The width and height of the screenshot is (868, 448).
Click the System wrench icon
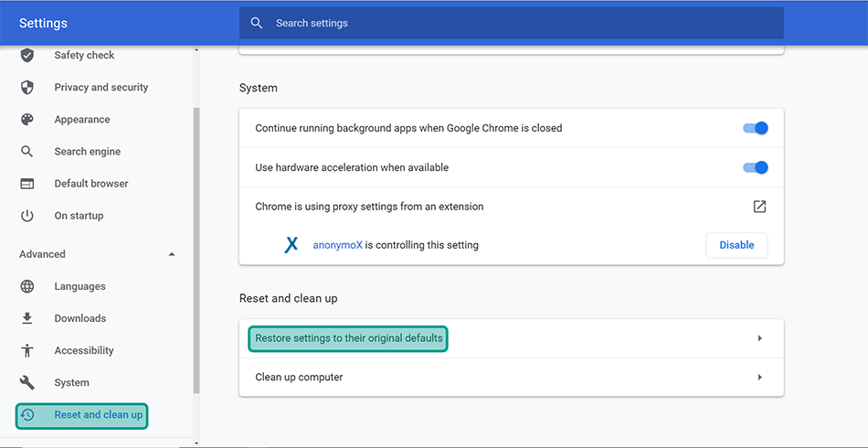coord(27,383)
